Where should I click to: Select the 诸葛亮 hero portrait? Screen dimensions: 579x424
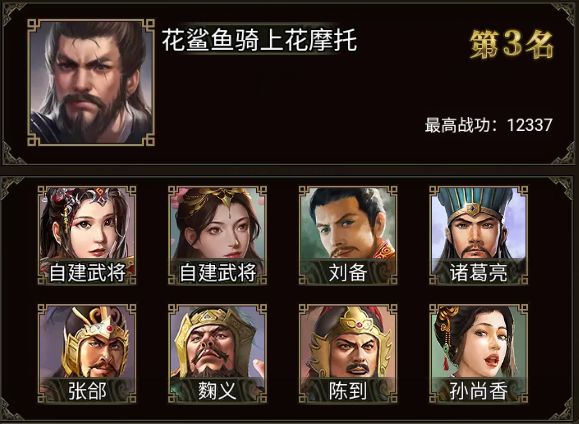(x=478, y=235)
